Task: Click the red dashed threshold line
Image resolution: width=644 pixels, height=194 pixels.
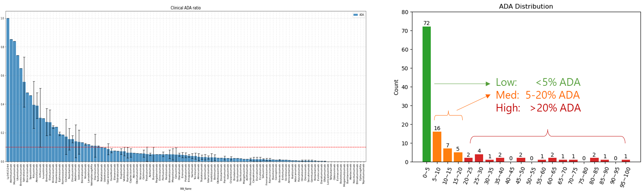Action: click(x=220, y=147)
